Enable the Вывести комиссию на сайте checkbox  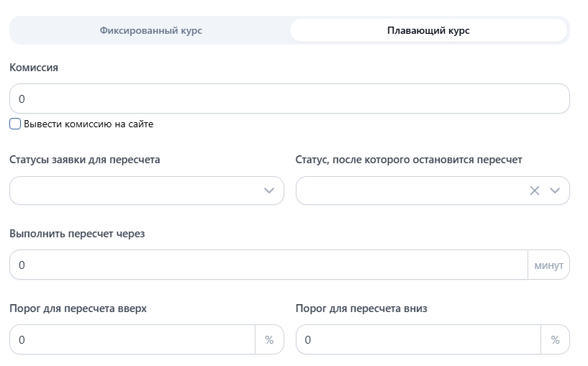[15, 124]
